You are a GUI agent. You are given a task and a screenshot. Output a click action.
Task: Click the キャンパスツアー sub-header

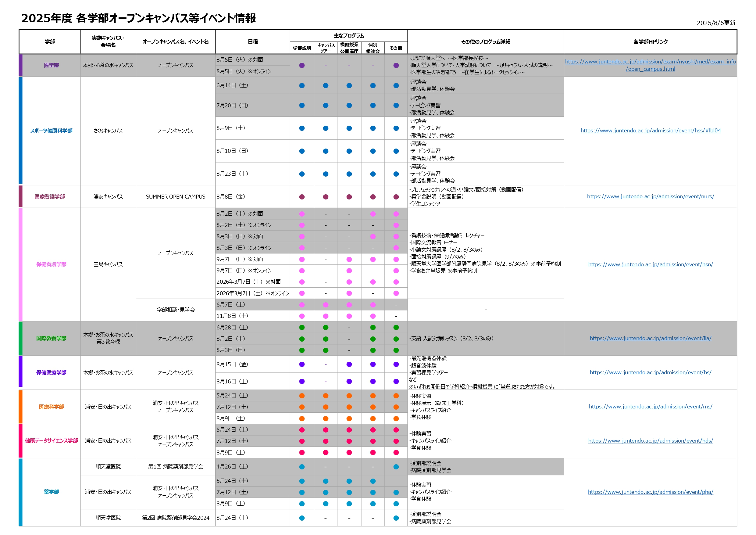click(326, 48)
